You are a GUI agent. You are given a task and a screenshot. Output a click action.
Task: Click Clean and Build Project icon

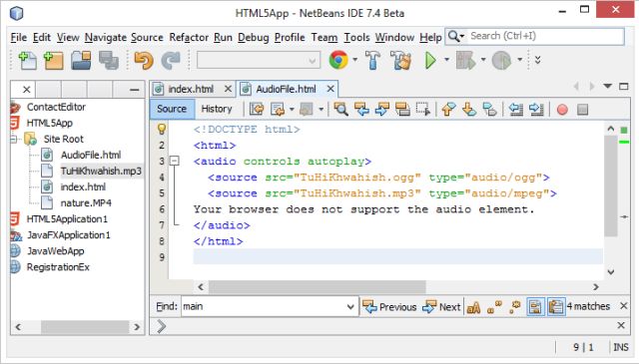click(400, 60)
